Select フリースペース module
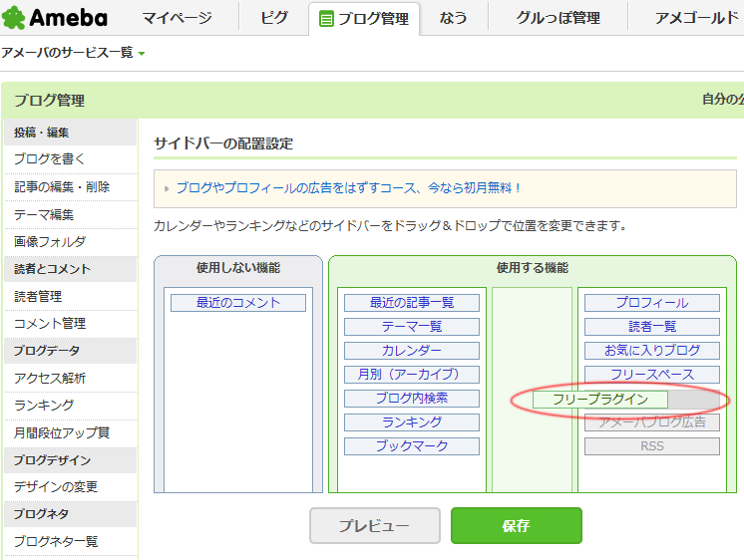This screenshot has height=560, width=744. coord(652,374)
